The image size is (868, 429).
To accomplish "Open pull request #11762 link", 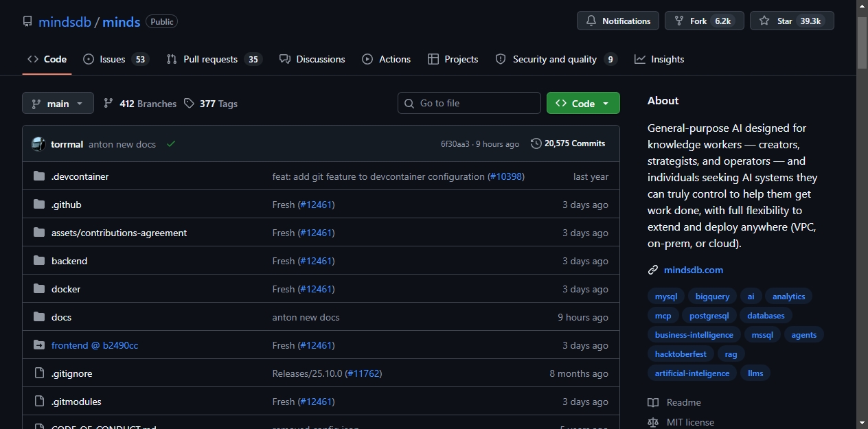I will 363,373.
